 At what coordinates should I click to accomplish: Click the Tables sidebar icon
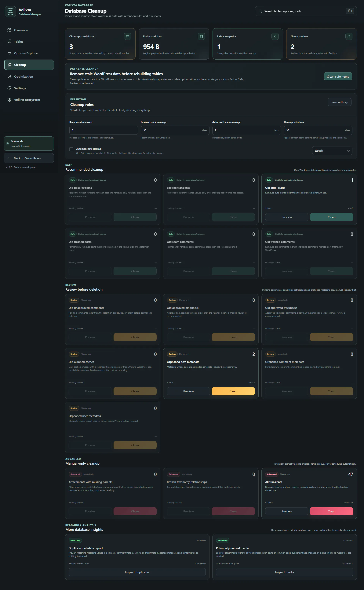tap(9, 42)
